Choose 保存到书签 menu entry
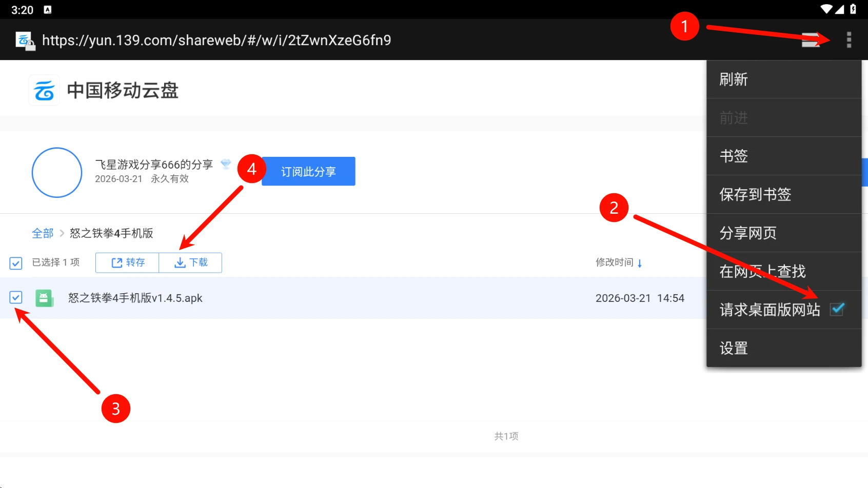 [x=755, y=194]
